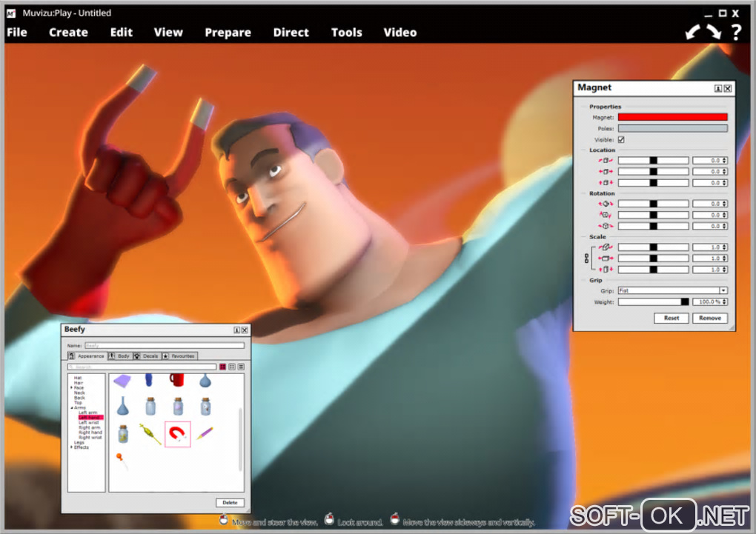Click the redo arrow icon
This screenshot has height=534, width=756.
[714, 32]
